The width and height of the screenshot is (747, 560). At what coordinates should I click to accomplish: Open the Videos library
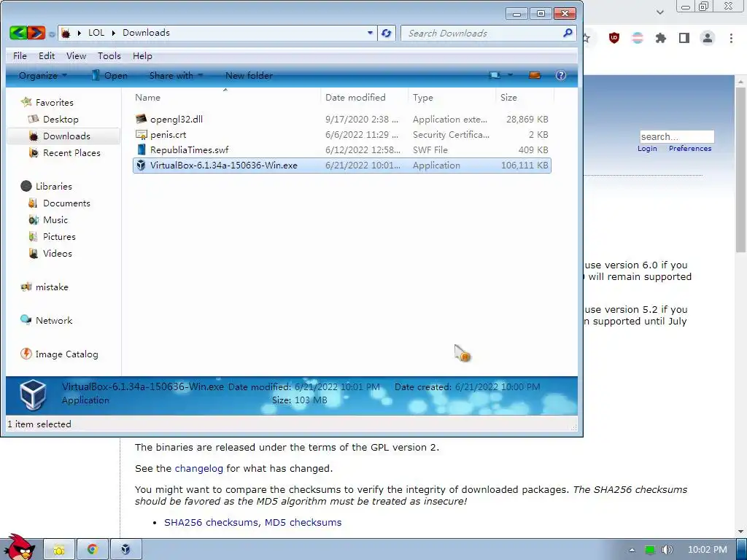coord(57,253)
